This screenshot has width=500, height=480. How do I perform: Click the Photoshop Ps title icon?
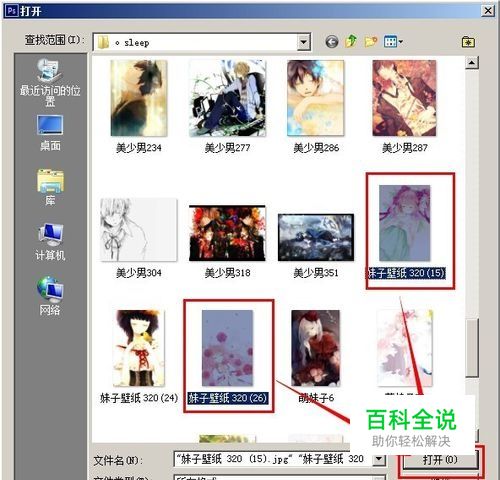click(x=12, y=11)
